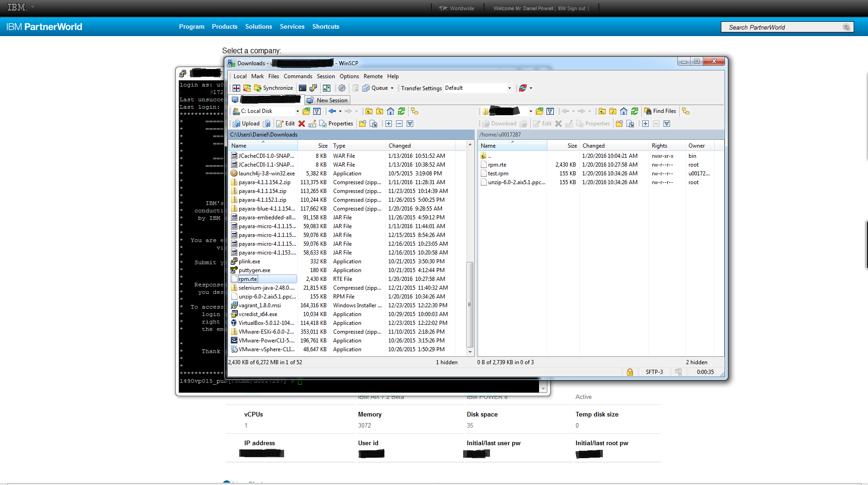Toggle remote directory tree view
Screen dimensions: 868x485
(x=686, y=111)
